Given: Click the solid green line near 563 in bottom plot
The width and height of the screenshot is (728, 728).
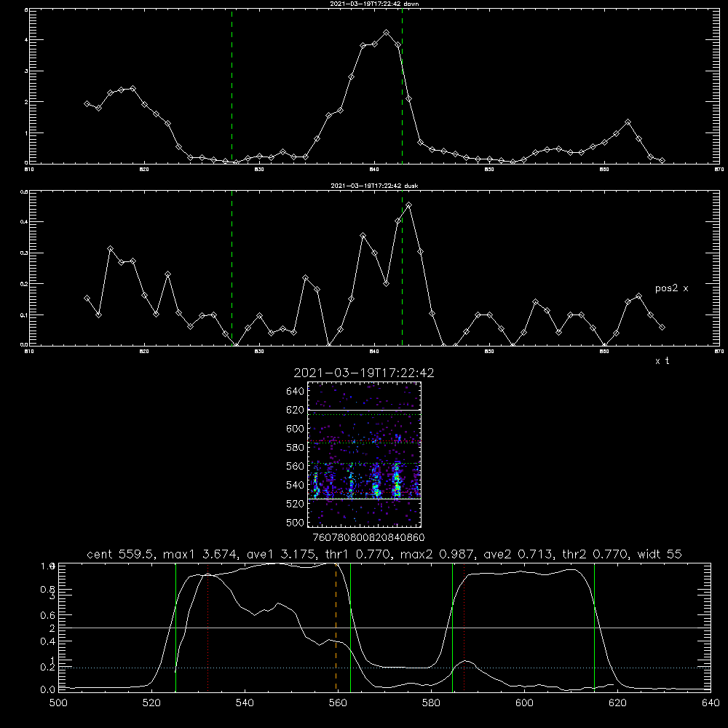Looking at the screenshot, I should (351, 628).
